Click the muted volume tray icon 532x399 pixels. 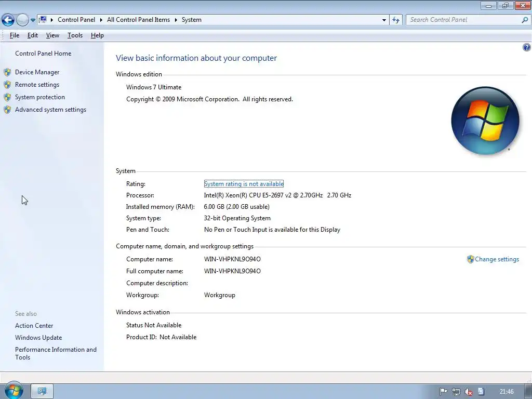coord(469,392)
